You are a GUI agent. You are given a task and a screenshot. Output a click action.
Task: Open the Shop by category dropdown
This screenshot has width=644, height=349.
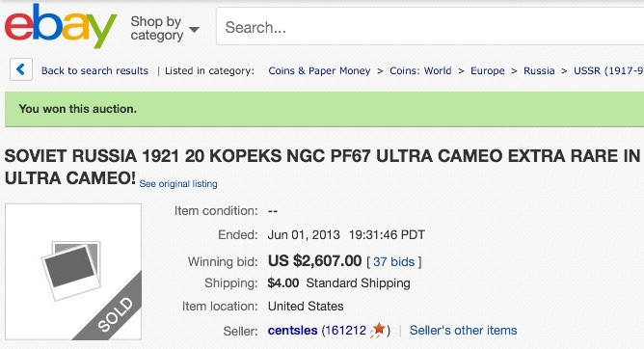164,28
